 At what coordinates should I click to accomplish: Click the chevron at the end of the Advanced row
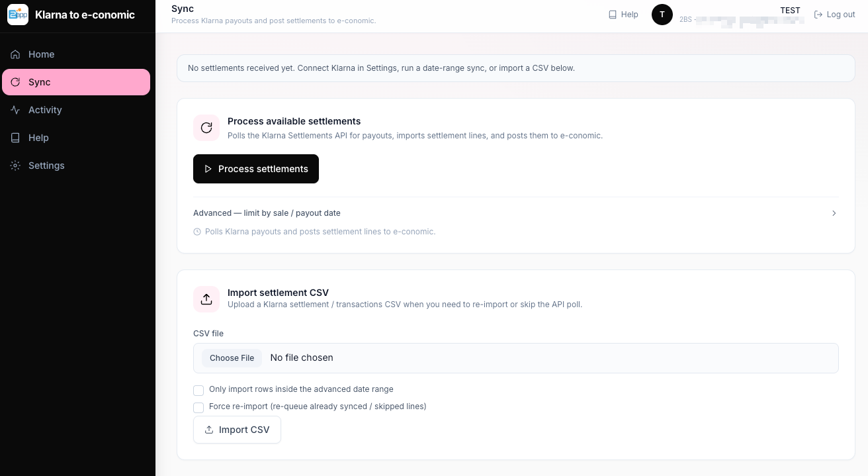(834, 213)
